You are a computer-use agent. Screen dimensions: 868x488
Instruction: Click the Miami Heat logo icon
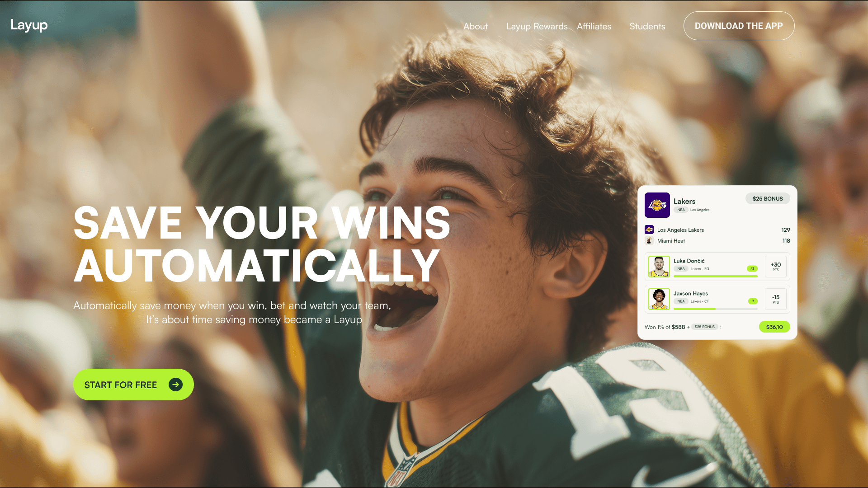(649, 240)
